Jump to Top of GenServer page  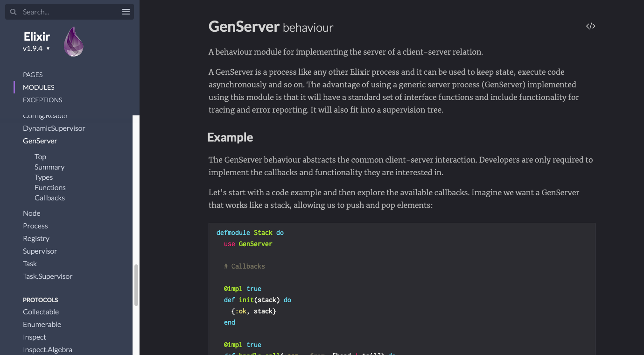click(40, 157)
